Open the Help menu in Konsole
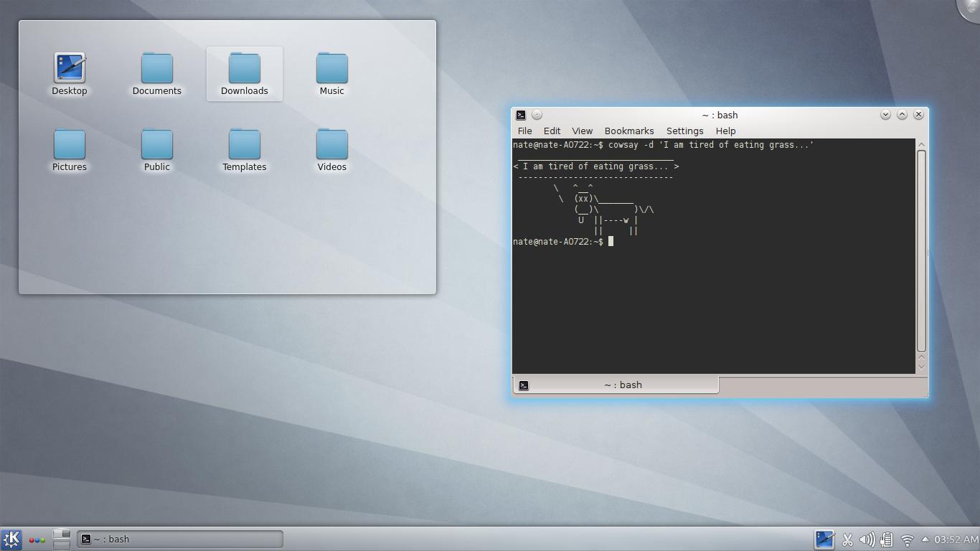 [x=725, y=131]
